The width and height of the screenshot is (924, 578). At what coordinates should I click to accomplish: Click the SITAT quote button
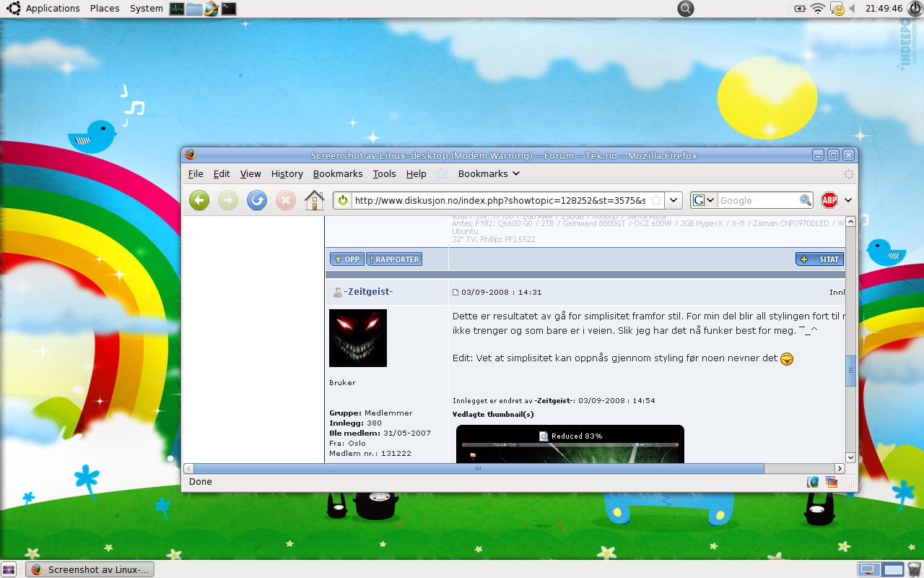pyautogui.click(x=819, y=259)
